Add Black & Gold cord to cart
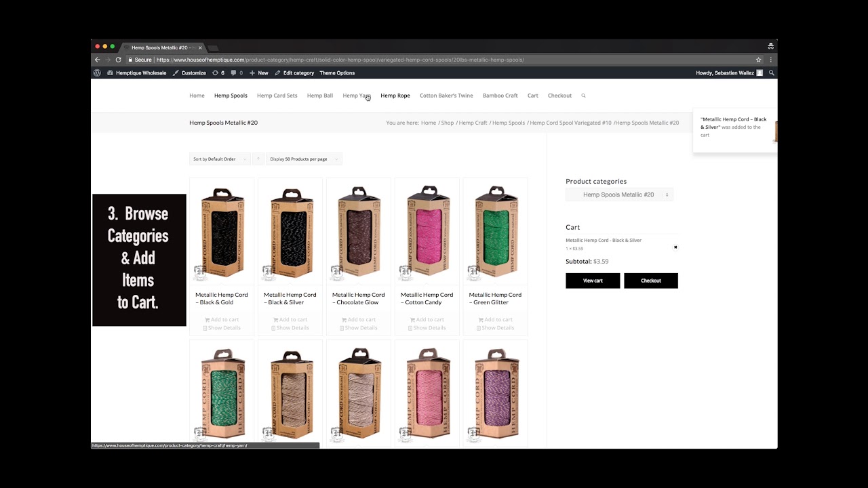This screenshot has width=868, height=488. 222,320
